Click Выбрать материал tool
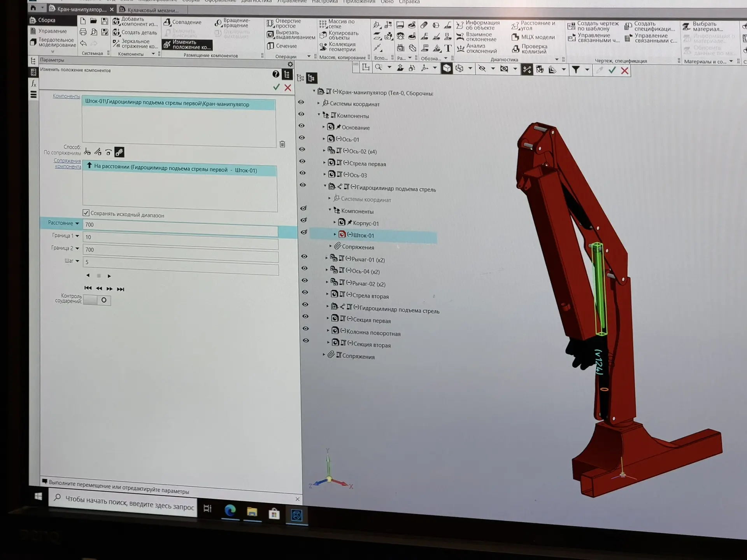Screen dimensions: 747x560 click(x=703, y=26)
